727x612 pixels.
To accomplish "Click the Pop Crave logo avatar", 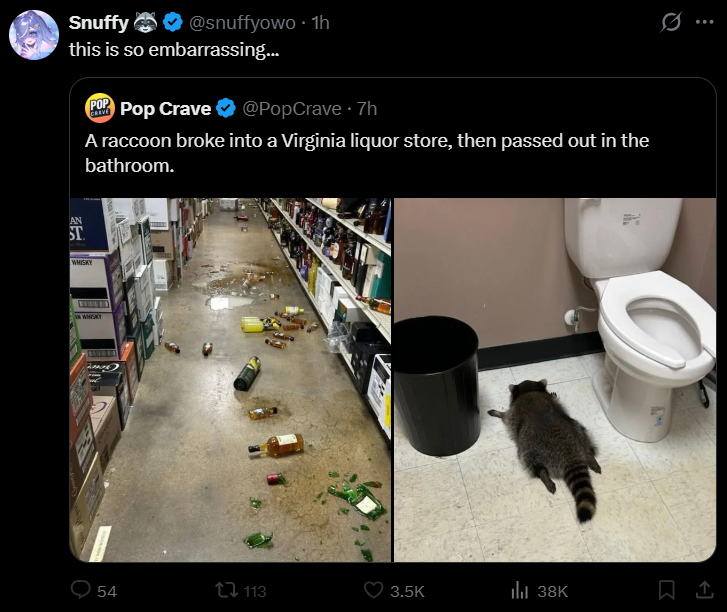I will 99,107.
